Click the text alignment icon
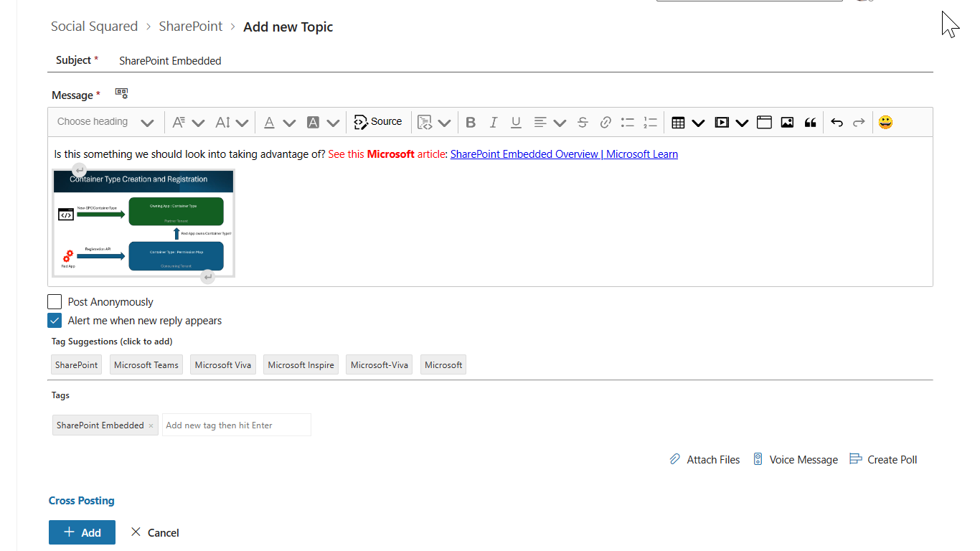This screenshot has width=980, height=551. 540,123
